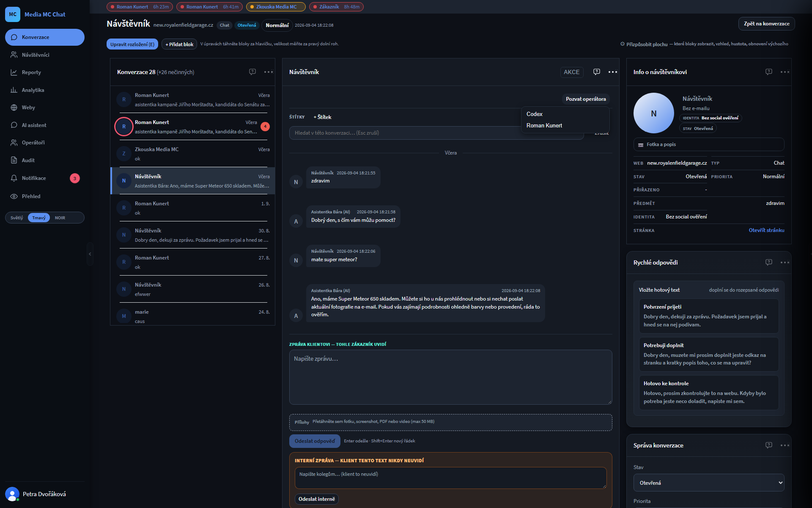Click Odeslat interně button

317,499
